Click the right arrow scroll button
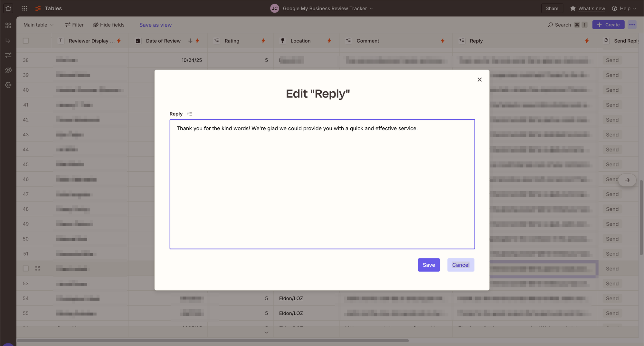 [x=627, y=180]
